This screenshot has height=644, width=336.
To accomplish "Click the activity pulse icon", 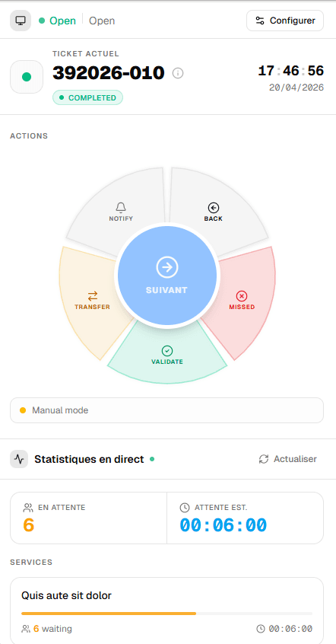I will click(x=19, y=459).
